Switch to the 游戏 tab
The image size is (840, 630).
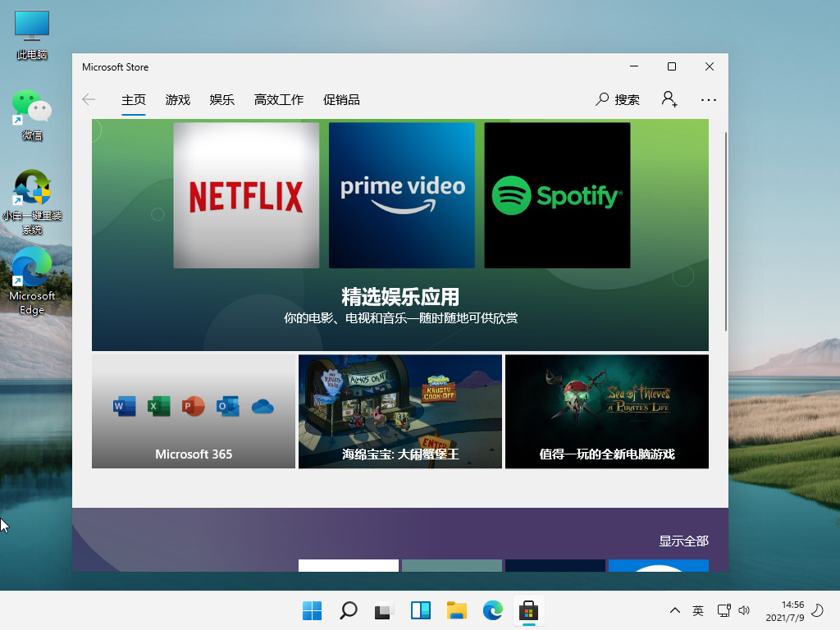tap(178, 100)
